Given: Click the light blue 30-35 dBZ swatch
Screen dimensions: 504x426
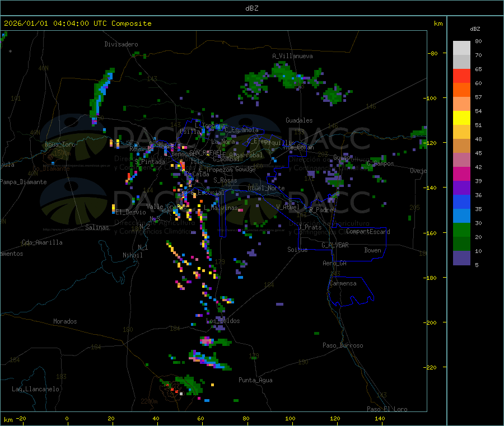Looking at the screenshot, I should 461,216.
